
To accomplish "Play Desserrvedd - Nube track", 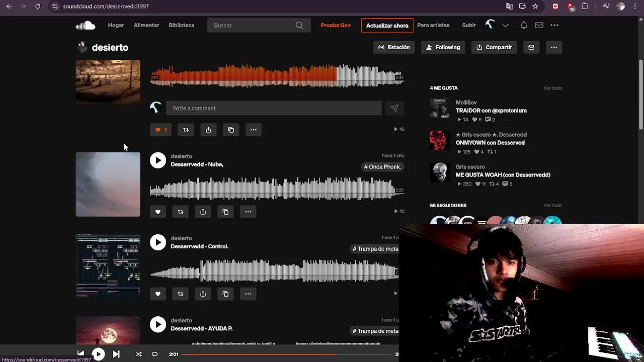I will pyautogui.click(x=158, y=160).
